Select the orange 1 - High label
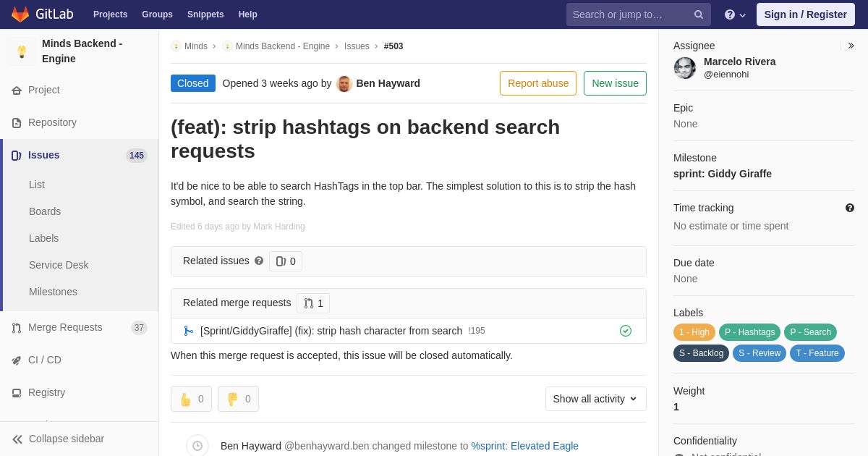Screen dimensions: 868x456 point(694,332)
